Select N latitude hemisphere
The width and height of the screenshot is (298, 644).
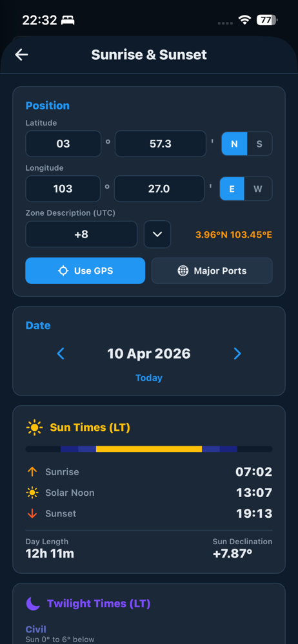tap(234, 144)
